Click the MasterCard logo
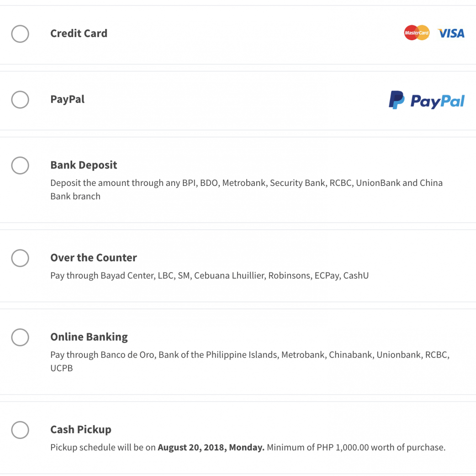 (x=417, y=33)
